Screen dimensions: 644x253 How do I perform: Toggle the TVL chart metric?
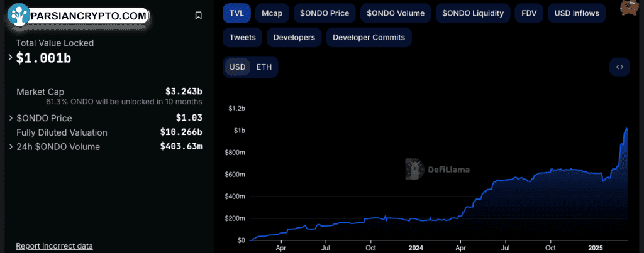tap(236, 13)
